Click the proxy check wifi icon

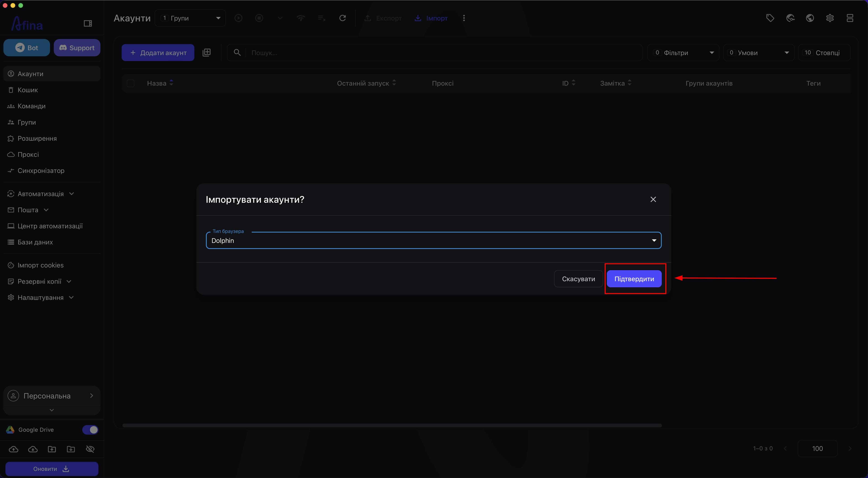pyautogui.click(x=301, y=18)
